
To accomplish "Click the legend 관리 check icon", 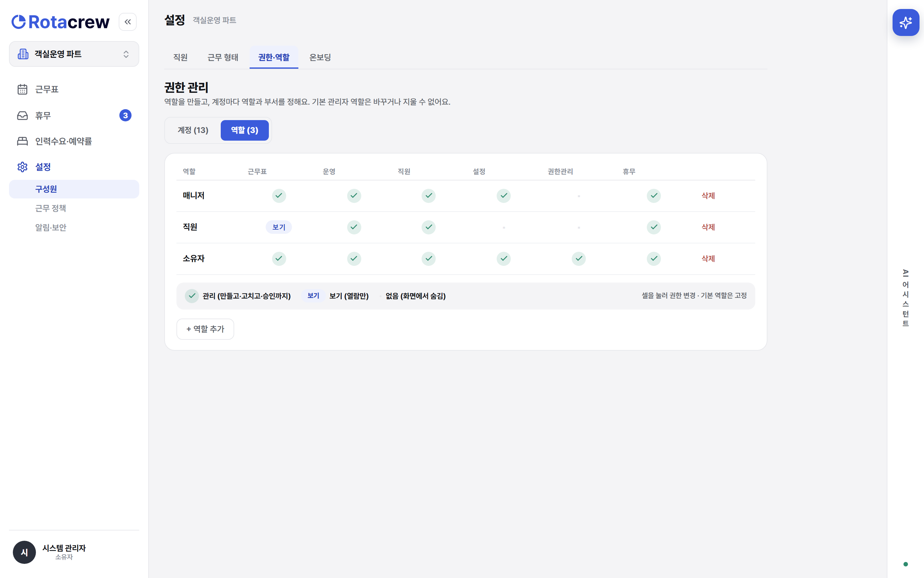I will [192, 296].
